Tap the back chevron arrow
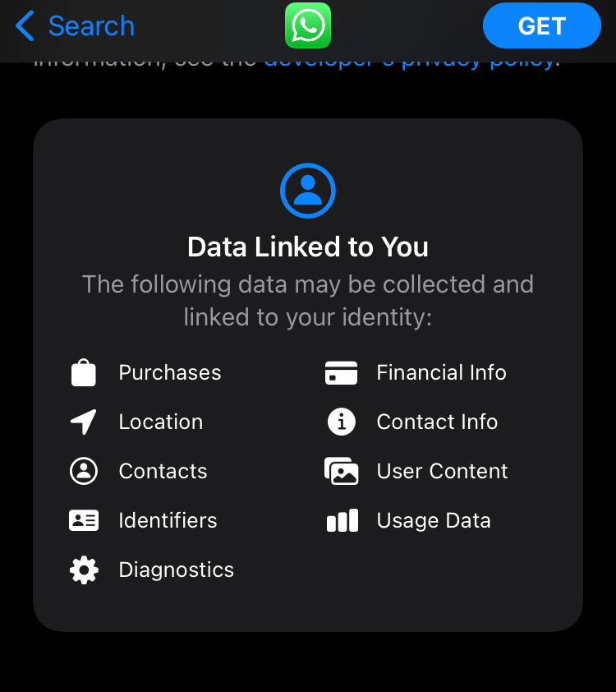Image resolution: width=616 pixels, height=692 pixels. click(x=25, y=26)
